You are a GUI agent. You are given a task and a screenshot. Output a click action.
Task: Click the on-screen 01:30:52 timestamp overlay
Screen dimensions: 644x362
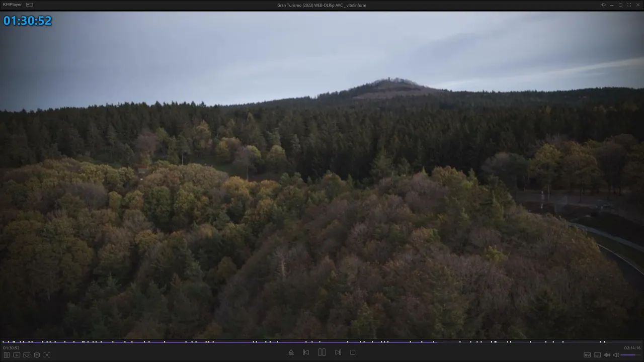coord(28,21)
